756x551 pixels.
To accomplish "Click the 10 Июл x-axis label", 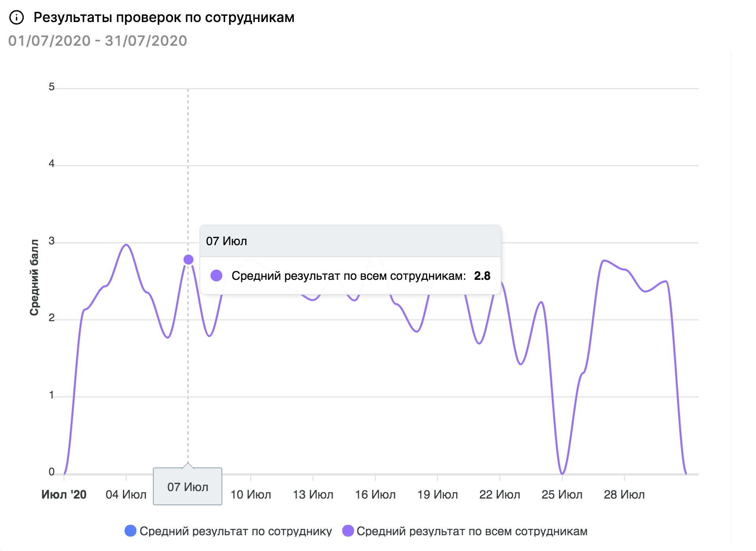I will [251, 494].
